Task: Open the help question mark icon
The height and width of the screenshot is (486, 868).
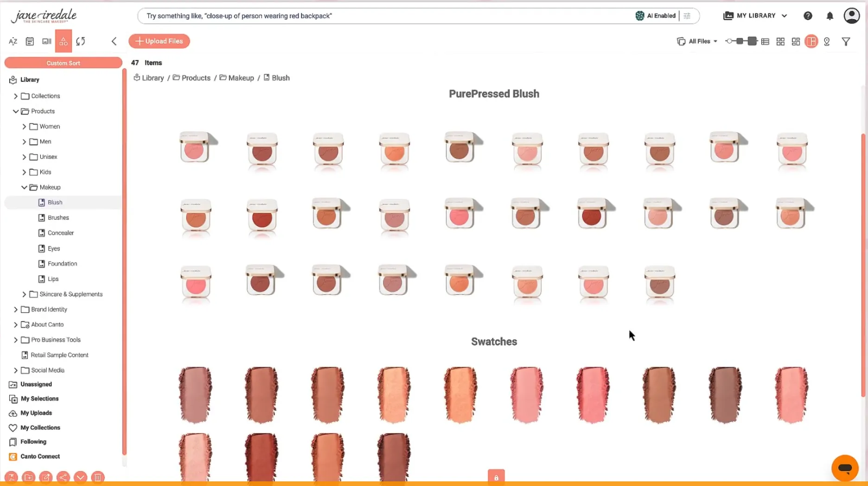Action: (808, 16)
